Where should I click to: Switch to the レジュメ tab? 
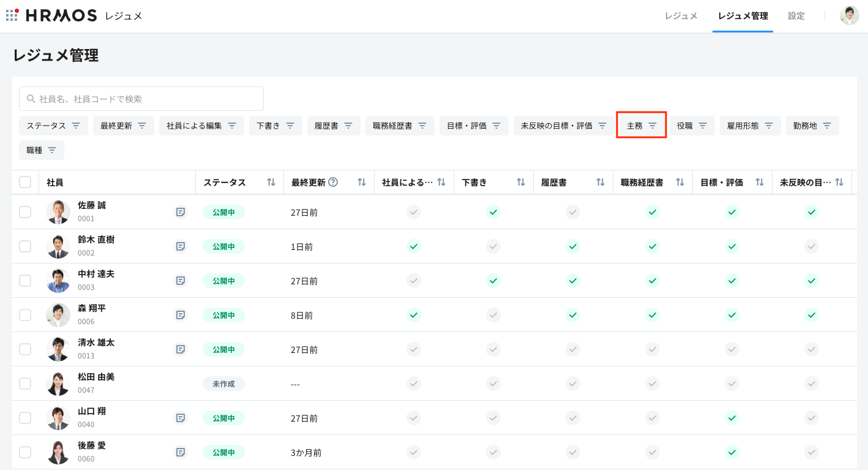click(x=681, y=16)
